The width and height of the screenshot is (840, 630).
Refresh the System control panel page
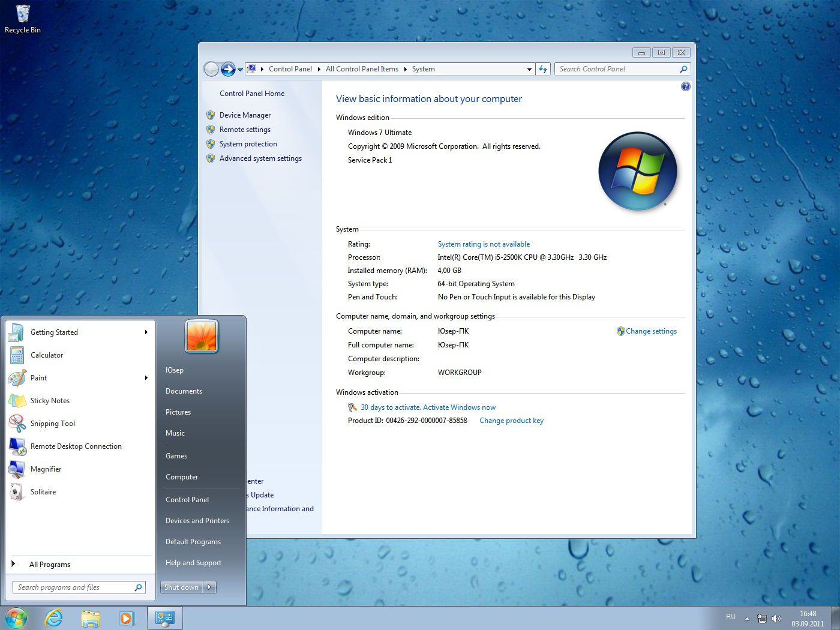click(x=543, y=69)
